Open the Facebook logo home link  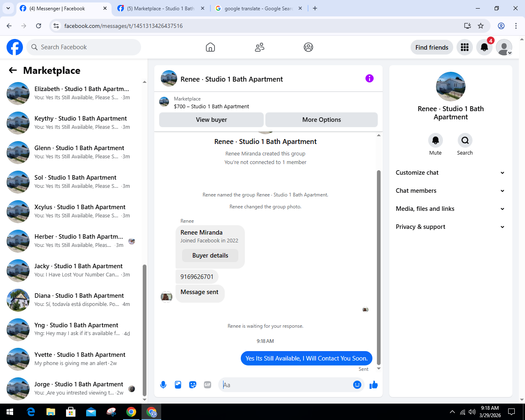pyautogui.click(x=15, y=47)
